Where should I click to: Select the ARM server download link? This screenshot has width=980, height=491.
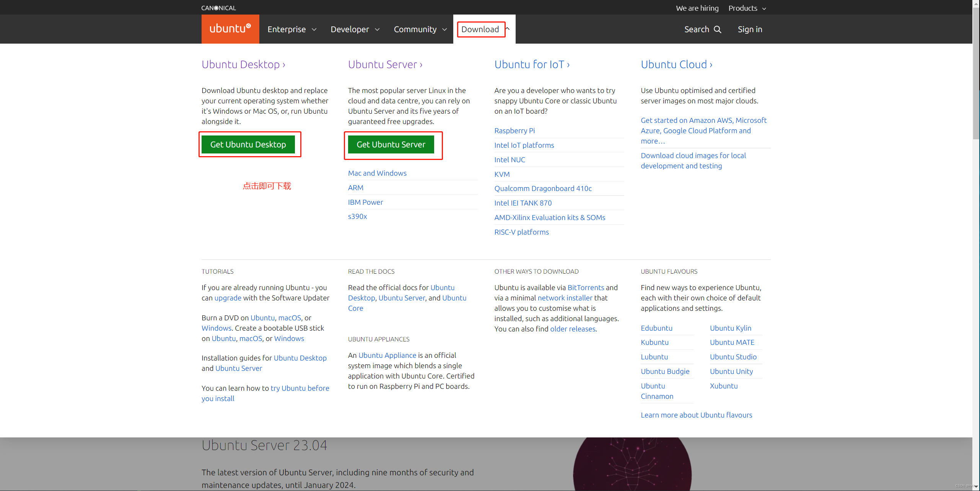(x=355, y=188)
